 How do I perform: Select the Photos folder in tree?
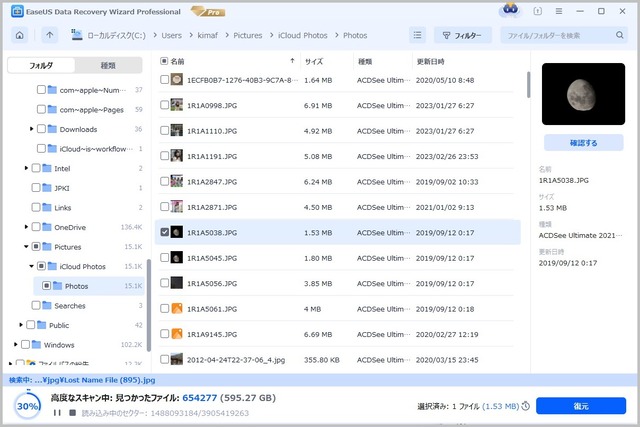coord(89,286)
